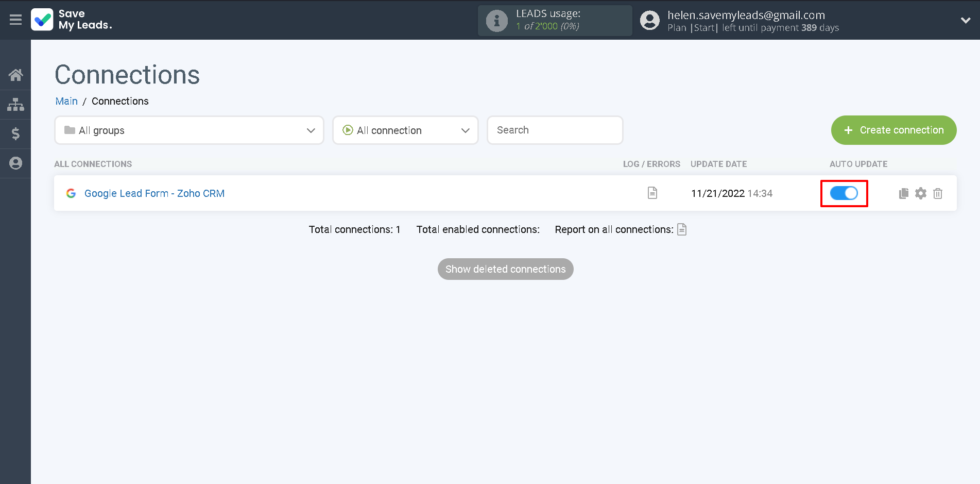Open the billing dollar sidebar icon
The height and width of the screenshot is (484, 980).
(x=15, y=134)
